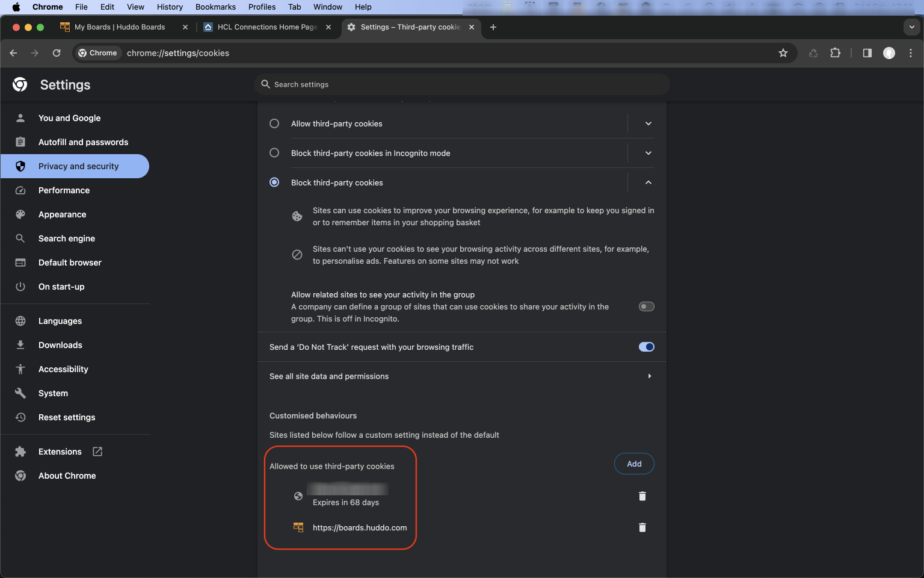
Task: Open the History menu
Action: (x=170, y=7)
